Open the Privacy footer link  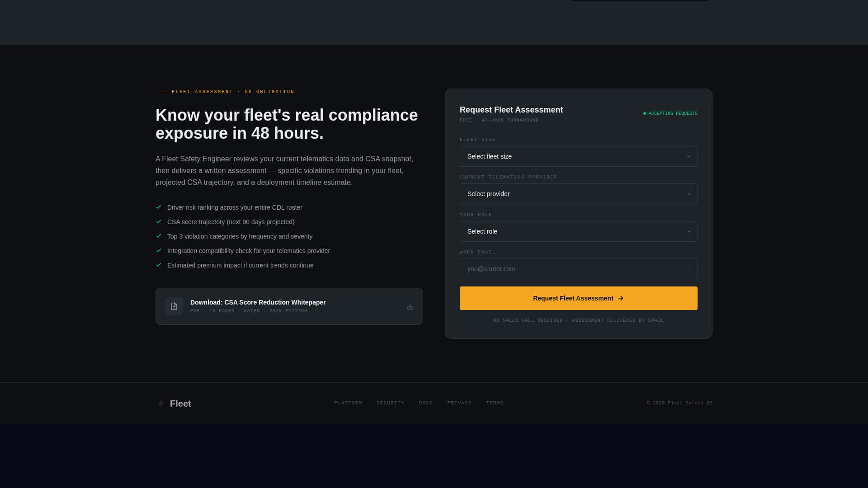coord(459,403)
